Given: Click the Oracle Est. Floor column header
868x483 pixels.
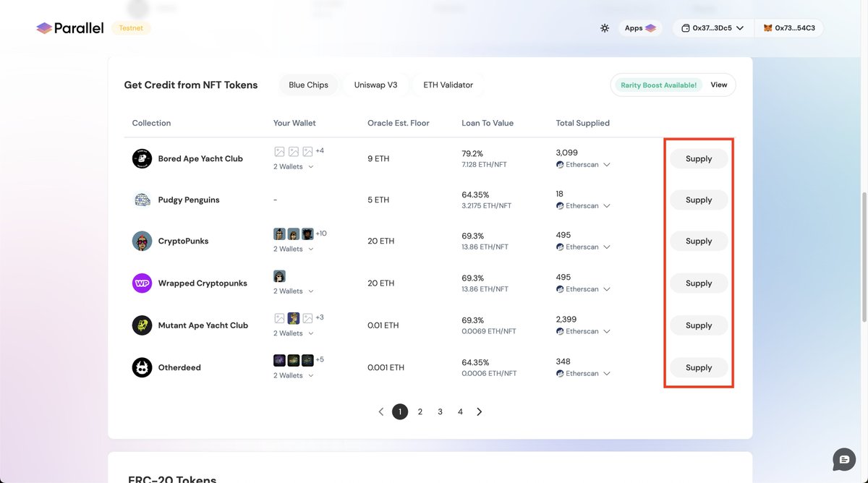Looking at the screenshot, I should [x=399, y=123].
